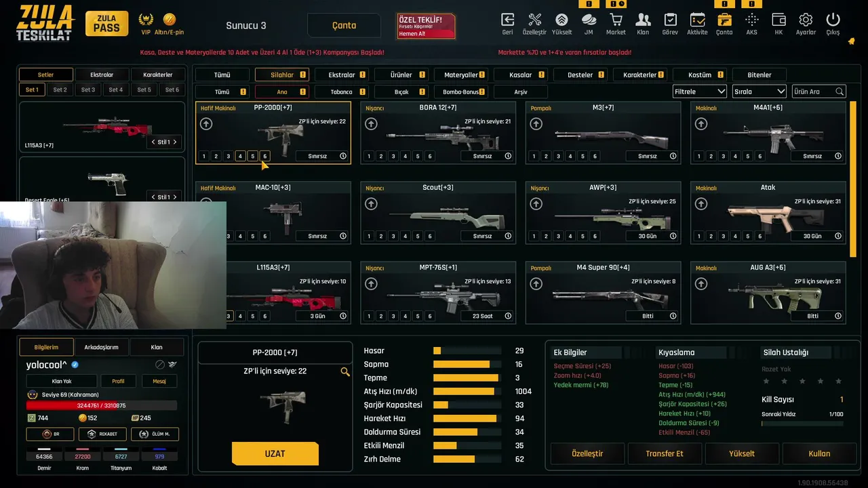
Task: Click the ZULA PASS button
Action: pos(106,24)
